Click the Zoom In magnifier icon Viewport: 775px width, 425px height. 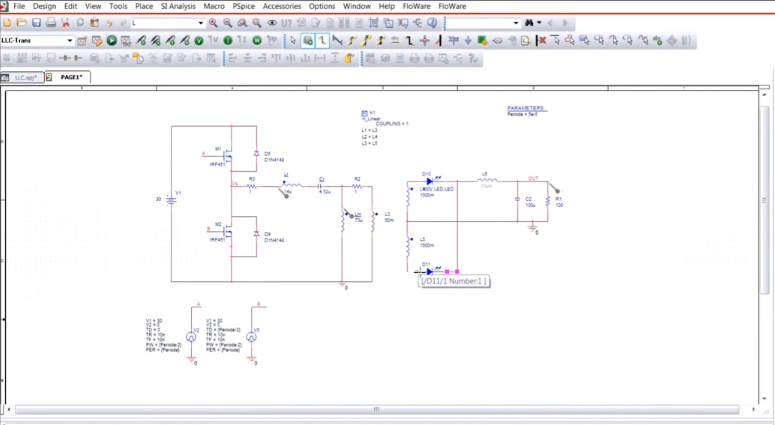click(x=213, y=23)
